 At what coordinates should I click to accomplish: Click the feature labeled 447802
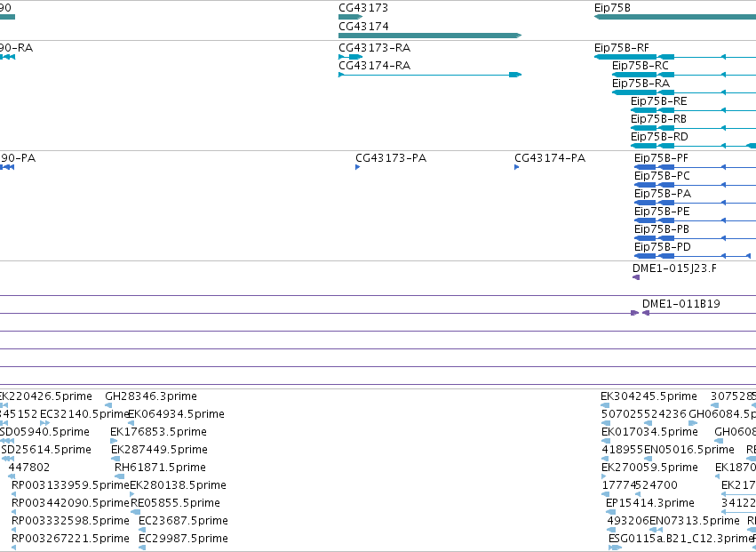(x=29, y=467)
